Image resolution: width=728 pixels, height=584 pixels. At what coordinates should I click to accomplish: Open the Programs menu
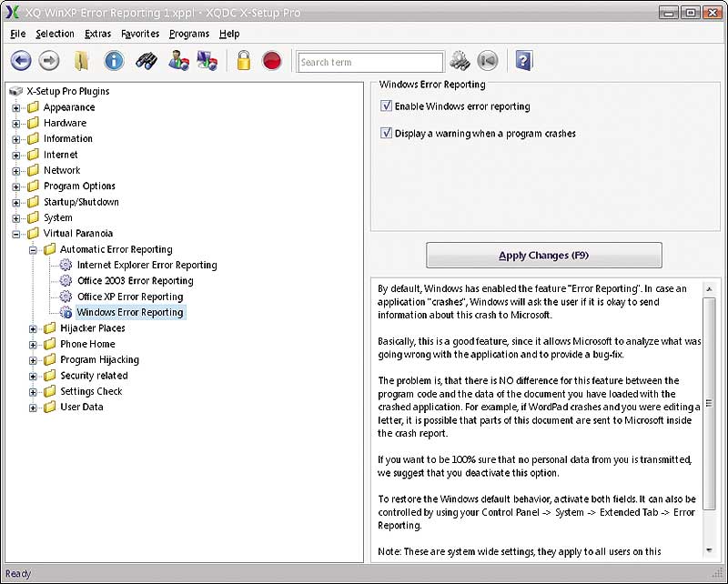tap(189, 34)
